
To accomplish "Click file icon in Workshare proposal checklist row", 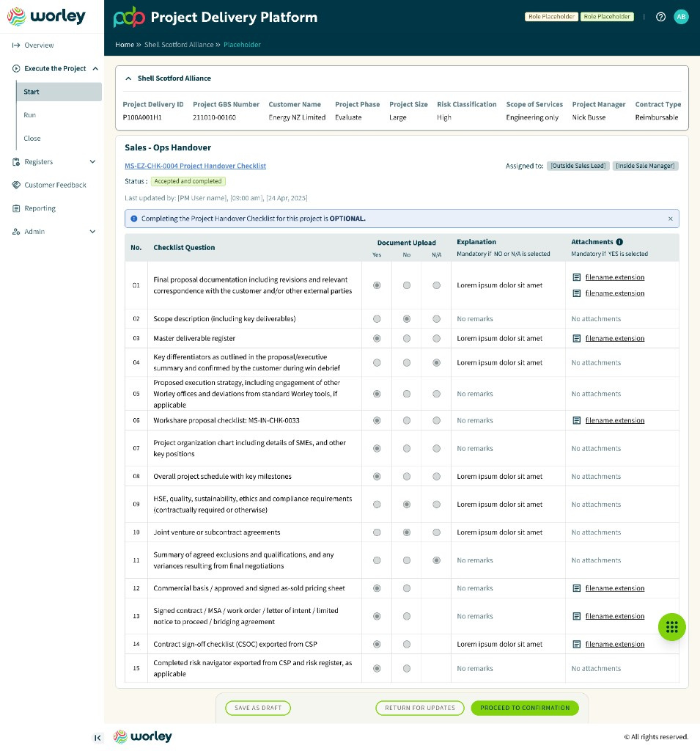I will [x=576, y=420].
